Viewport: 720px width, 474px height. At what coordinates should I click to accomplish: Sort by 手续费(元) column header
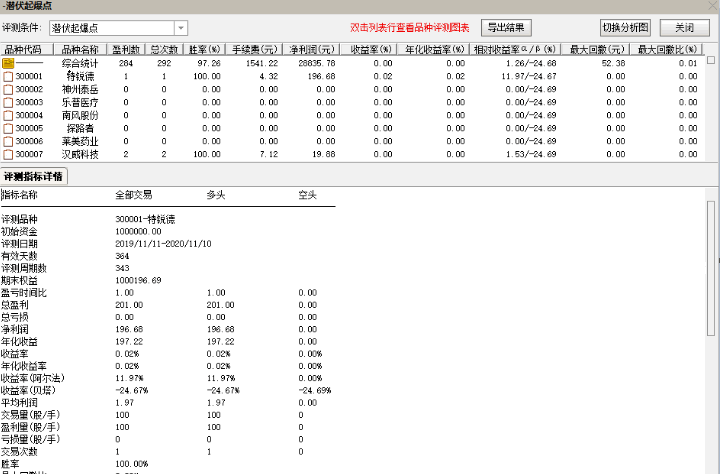click(x=254, y=49)
